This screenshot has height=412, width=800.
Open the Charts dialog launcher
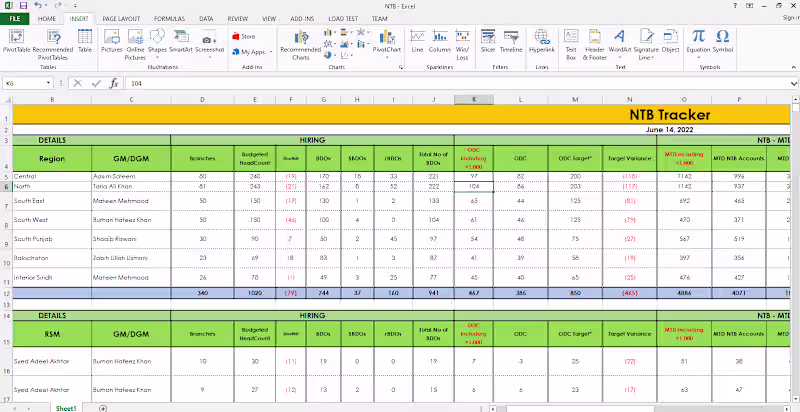(401, 67)
